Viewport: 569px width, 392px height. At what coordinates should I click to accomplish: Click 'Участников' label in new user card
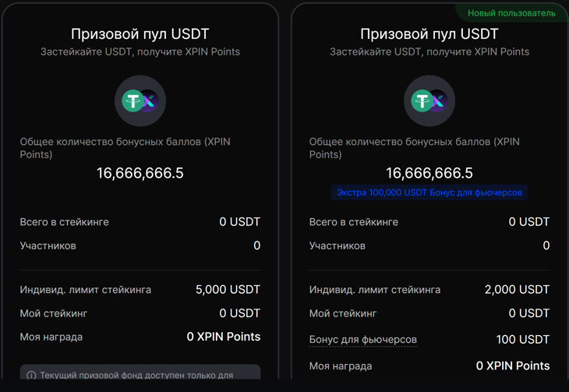point(338,246)
